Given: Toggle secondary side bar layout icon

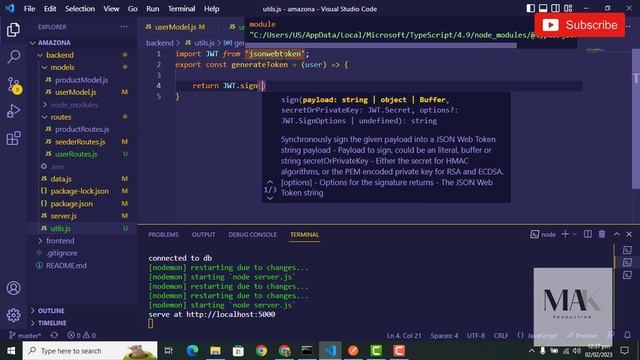Looking at the screenshot, I should click(556, 8).
